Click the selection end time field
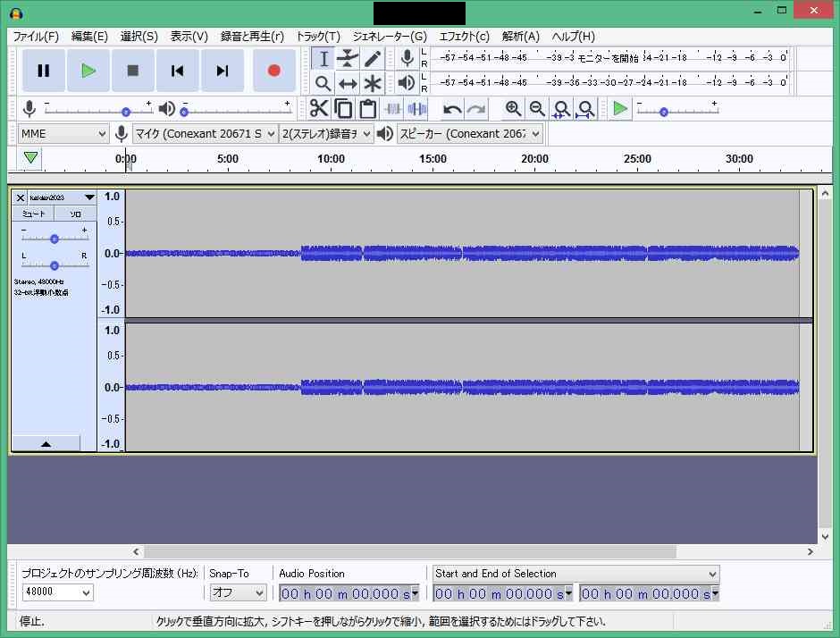 (650, 593)
